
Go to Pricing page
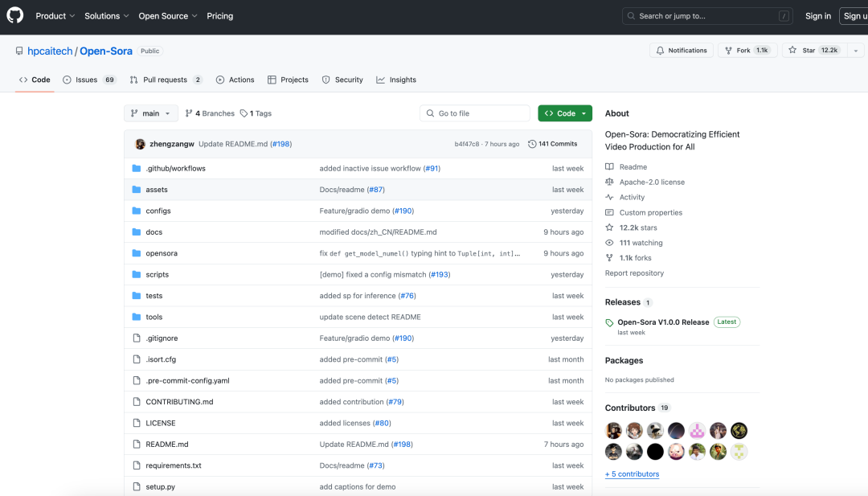pos(219,16)
